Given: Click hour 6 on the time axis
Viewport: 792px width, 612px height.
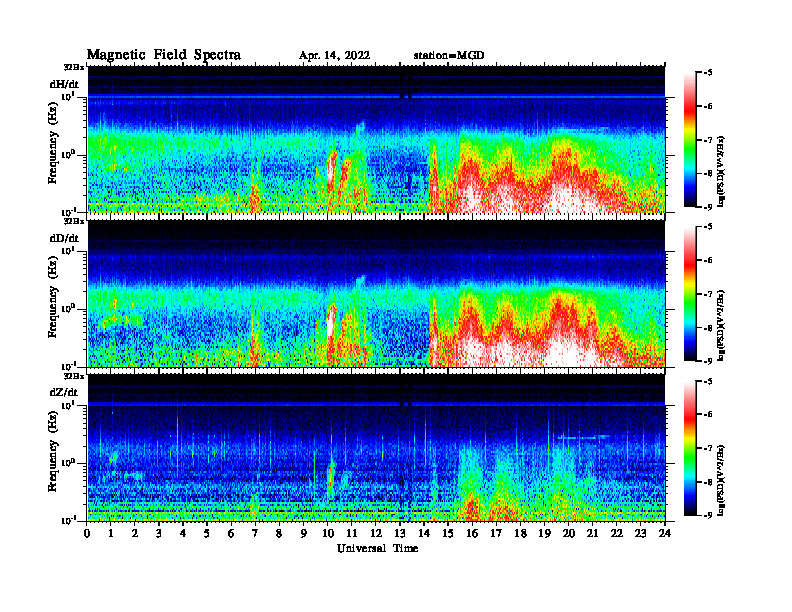Looking at the screenshot, I should tap(231, 534).
